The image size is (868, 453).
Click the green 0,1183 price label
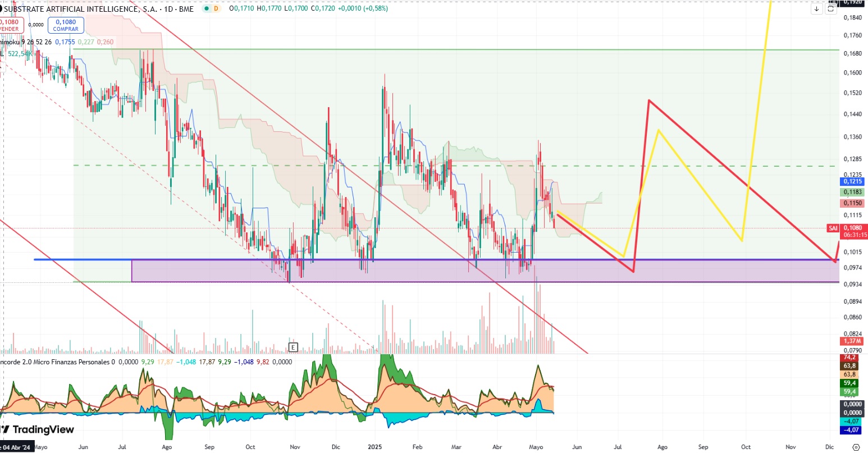tap(852, 192)
